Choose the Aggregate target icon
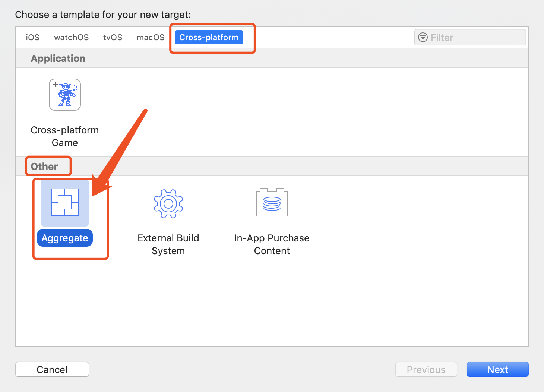 tap(65, 202)
